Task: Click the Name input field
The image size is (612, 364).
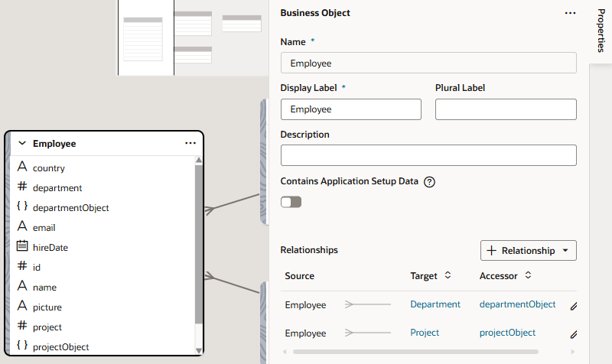Action: click(428, 63)
